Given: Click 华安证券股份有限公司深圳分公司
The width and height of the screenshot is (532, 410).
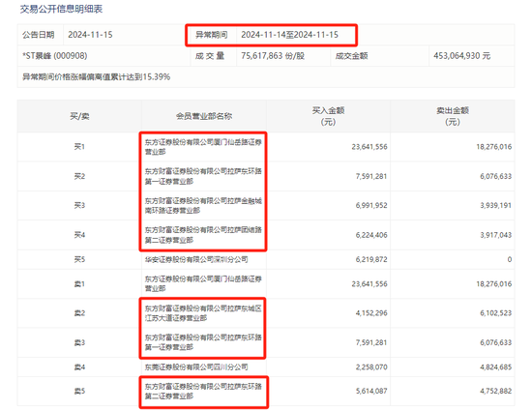Looking at the screenshot, I should coord(196,260).
